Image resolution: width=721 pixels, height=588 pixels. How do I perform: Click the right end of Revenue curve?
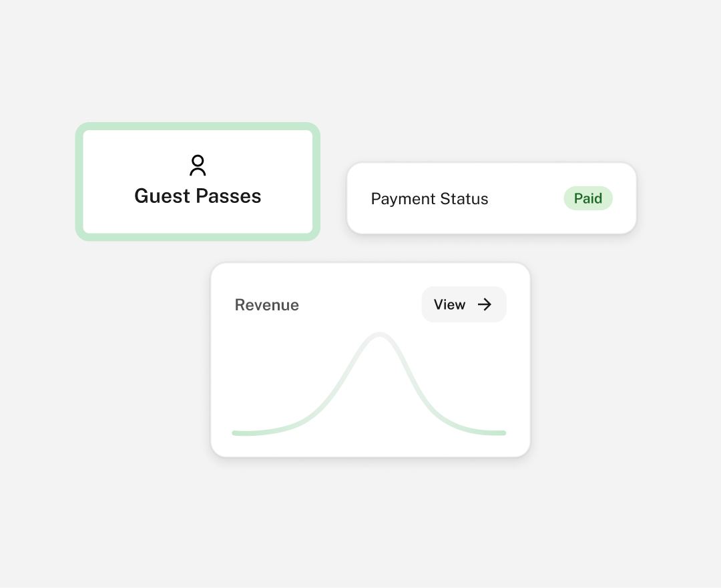(x=503, y=432)
